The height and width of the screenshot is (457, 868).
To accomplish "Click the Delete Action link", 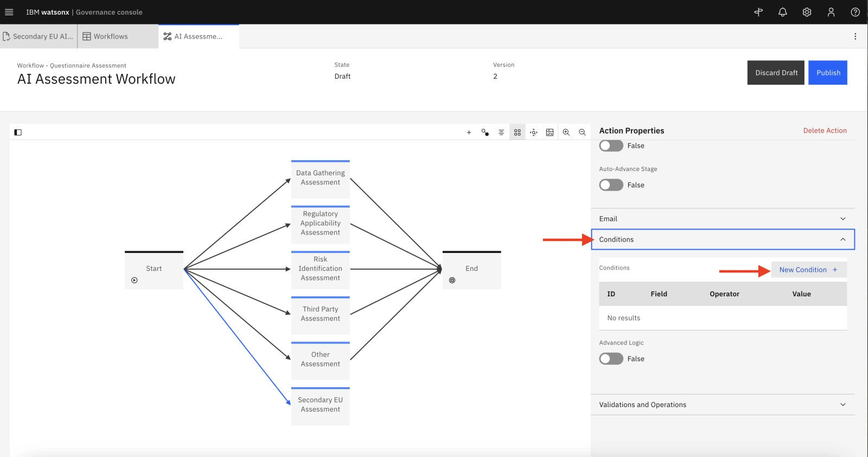I will click(x=825, y=131).
